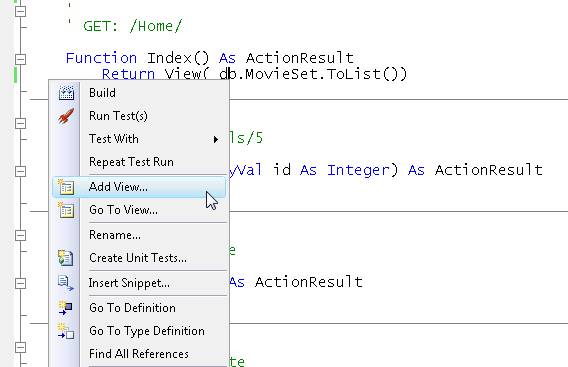The height and width of the screenshot is (367, 568).
Task: Click ActionResult on the Index function line
Action: coord(300,58)
